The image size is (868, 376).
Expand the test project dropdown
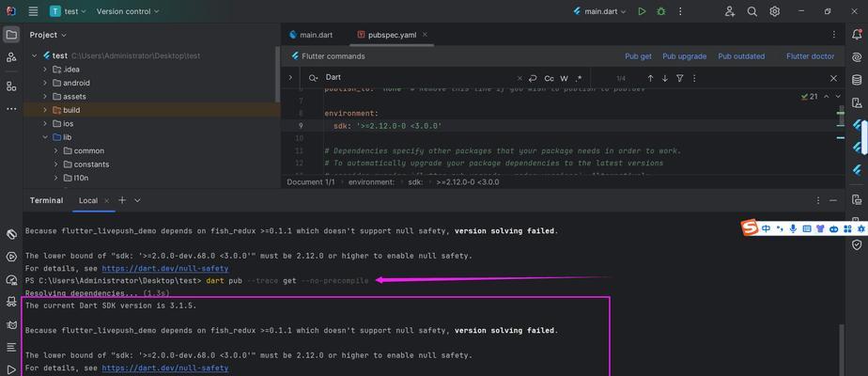(69, 11)
